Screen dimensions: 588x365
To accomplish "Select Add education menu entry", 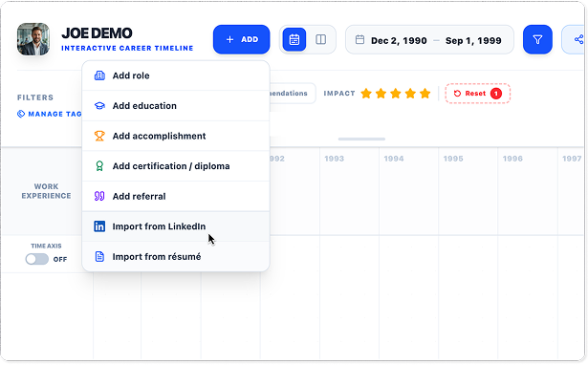I will pyautogui.click(x=176, y=106).
